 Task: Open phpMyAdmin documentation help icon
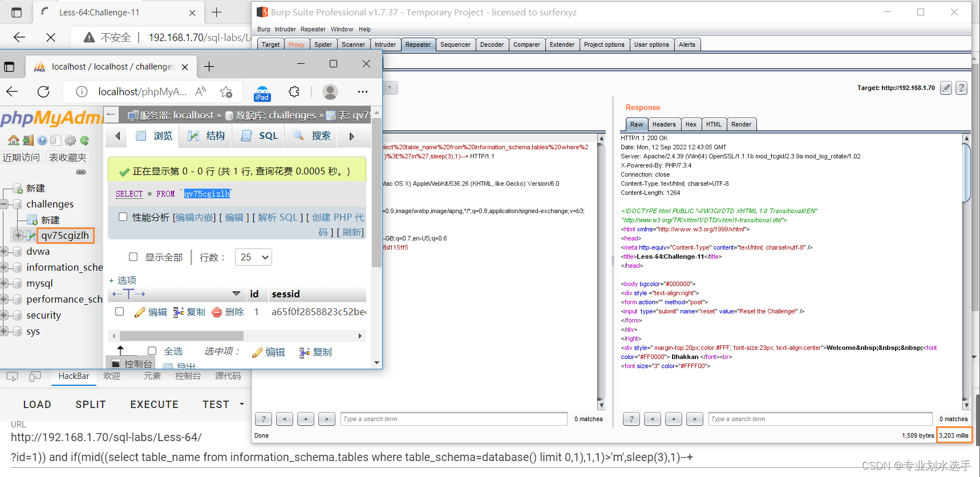coord(42,140)
